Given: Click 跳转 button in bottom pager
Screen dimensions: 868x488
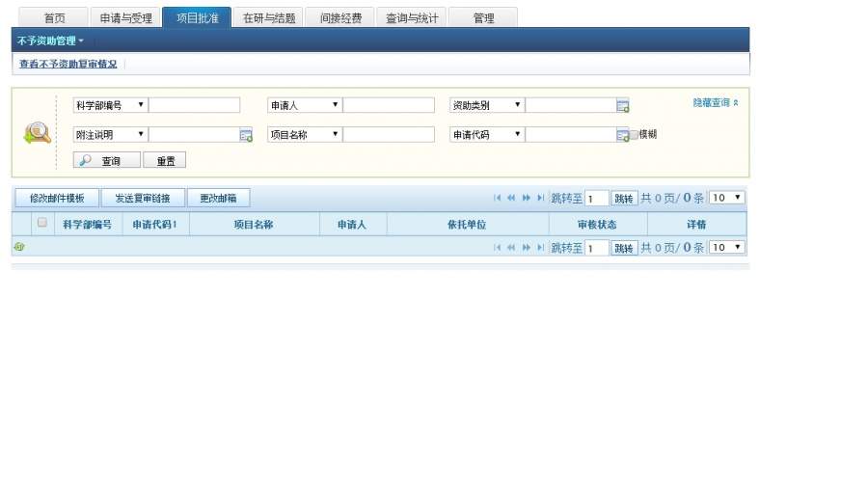Looking at the screenshot, I should point(624,248).
